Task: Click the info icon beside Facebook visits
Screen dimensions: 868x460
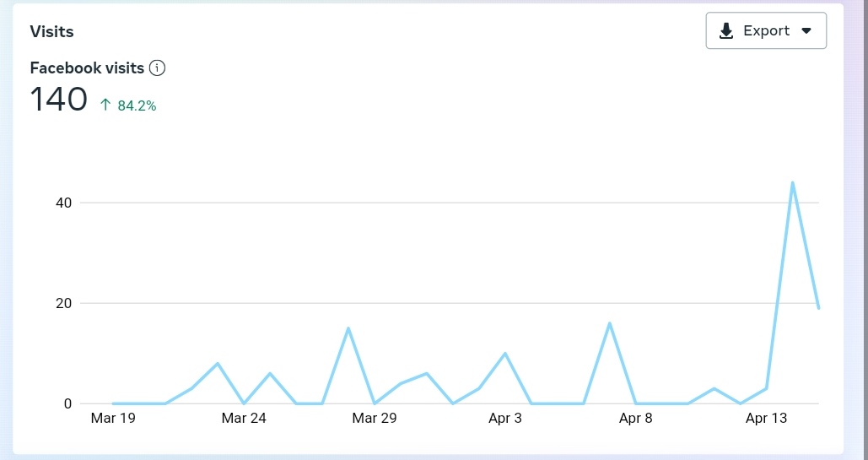Action: [x=157, y=68]
